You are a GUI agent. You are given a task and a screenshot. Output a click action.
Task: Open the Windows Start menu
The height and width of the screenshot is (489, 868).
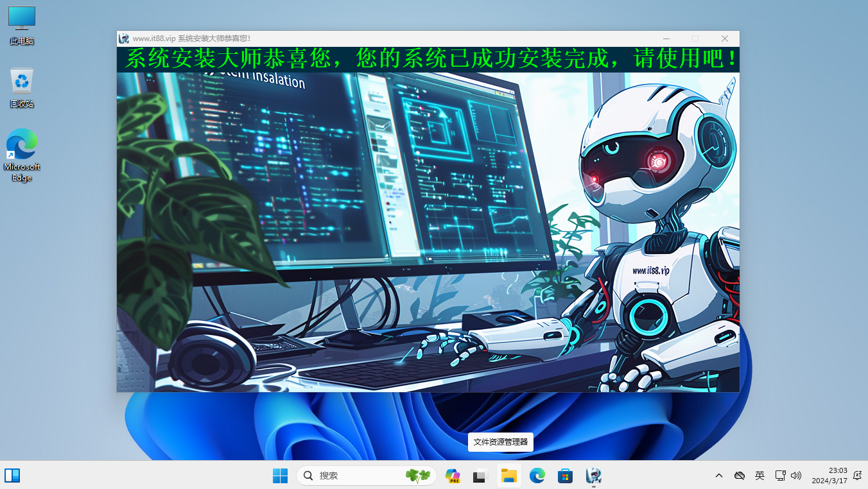[280, 476]
